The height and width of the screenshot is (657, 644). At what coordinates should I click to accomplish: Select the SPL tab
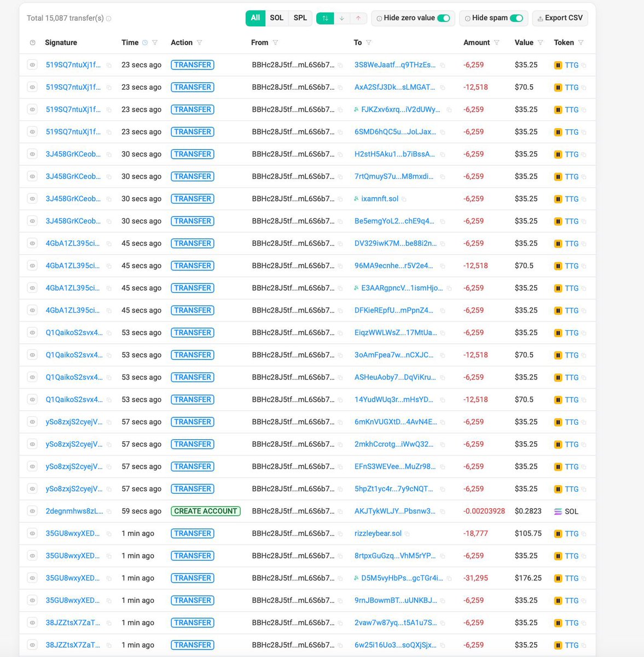tap(300, 18)
